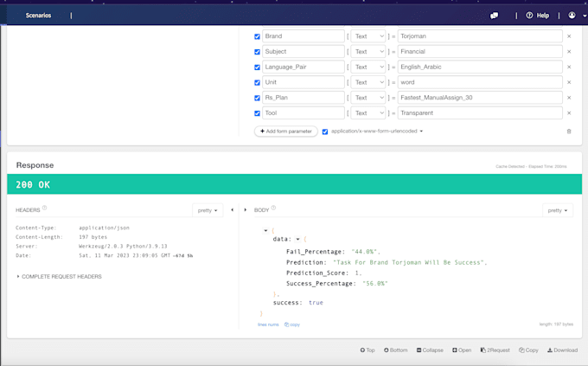Click the right arrow to expand body panel
The height and width of the screenshot is (366, 588).
click(x=246, y=210)
